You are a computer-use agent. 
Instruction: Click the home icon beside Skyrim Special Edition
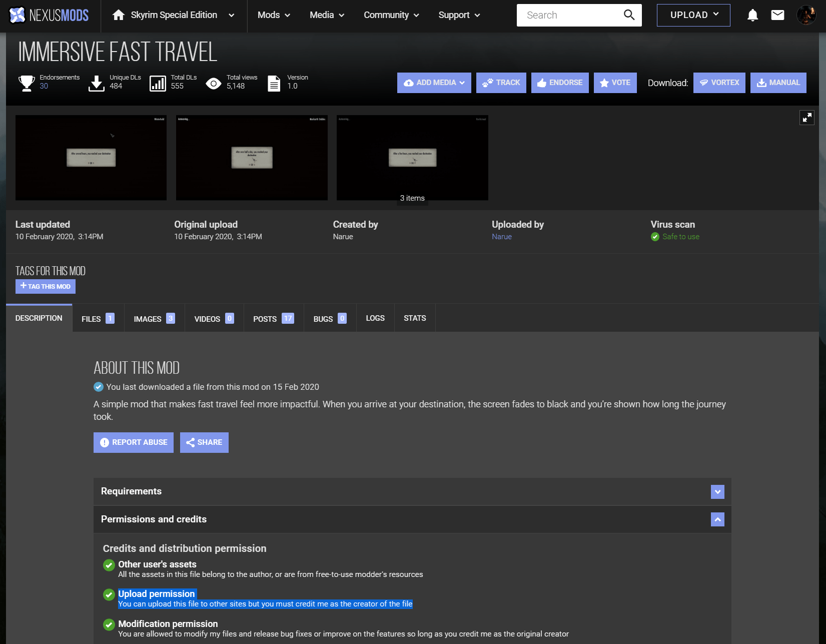[x=119, y=15]
